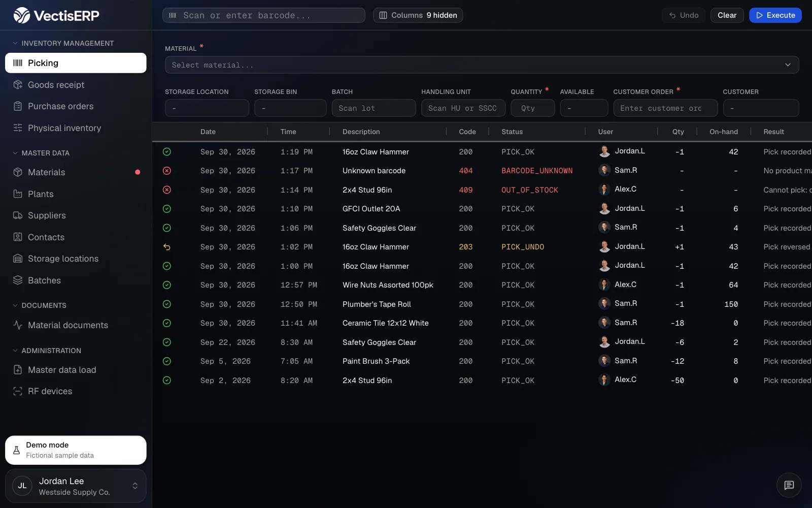The height and width of the screenshot is (508, 812).
Task: Click Jordan.L avatar on GFCI Outlet row
Action: pos(604,208)
